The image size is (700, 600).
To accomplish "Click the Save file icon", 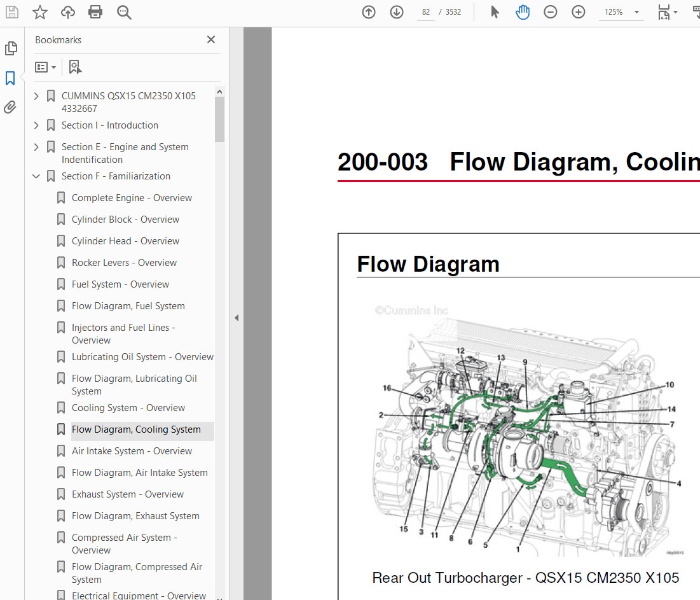I will [12, 12].
